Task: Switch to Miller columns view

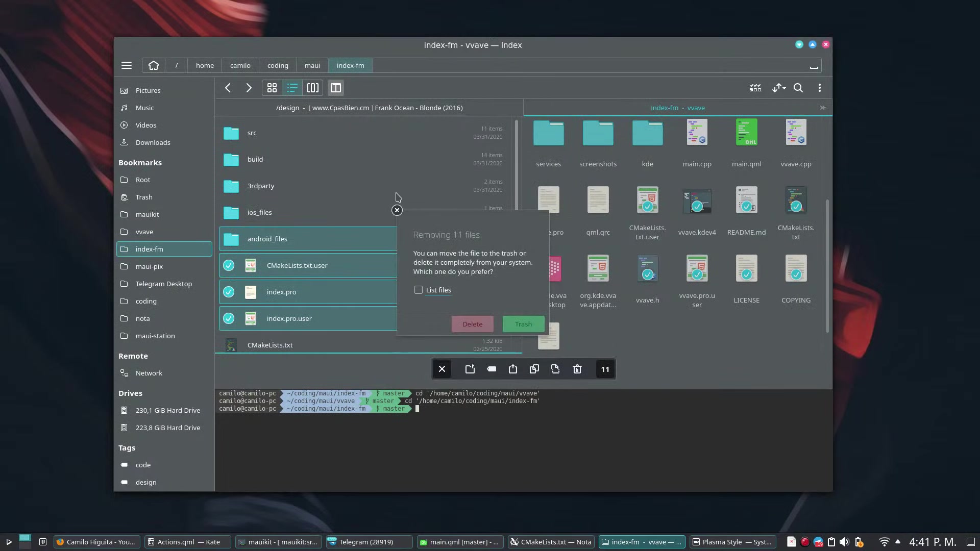Action: click(313, 88)
